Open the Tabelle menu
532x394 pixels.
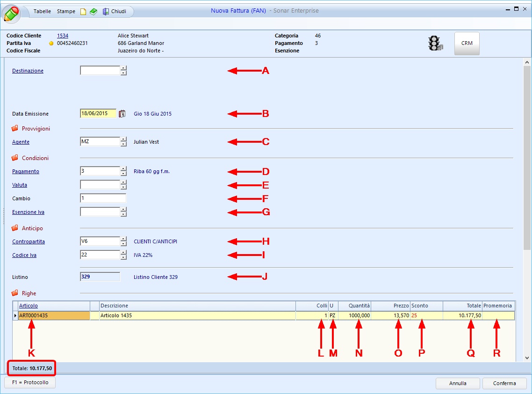(42, 11)
